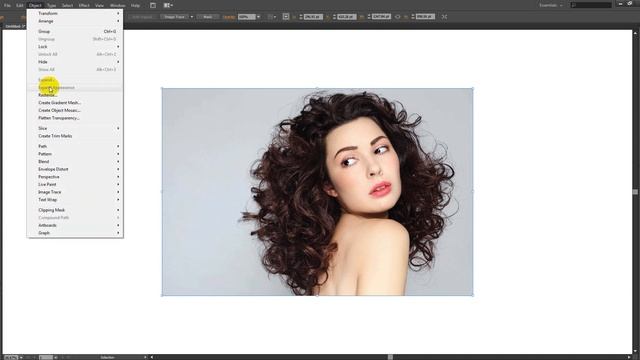Screen dimensions: 640x360
Task: Open the Type menu
Action: coord(51,5)
